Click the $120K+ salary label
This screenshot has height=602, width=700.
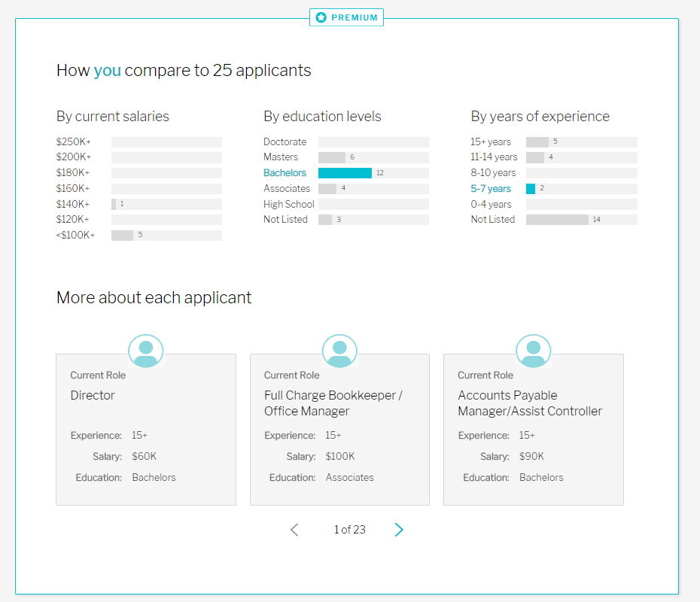coord(72,220)
